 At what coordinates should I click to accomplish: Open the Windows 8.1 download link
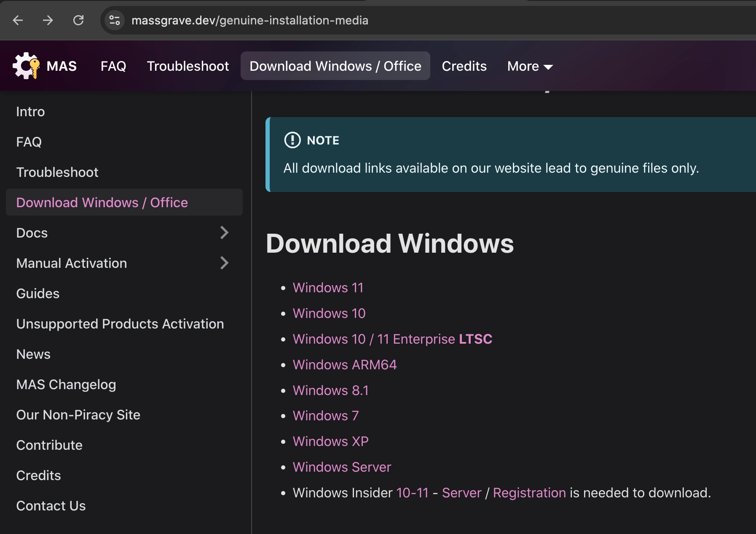pos(331,390)
